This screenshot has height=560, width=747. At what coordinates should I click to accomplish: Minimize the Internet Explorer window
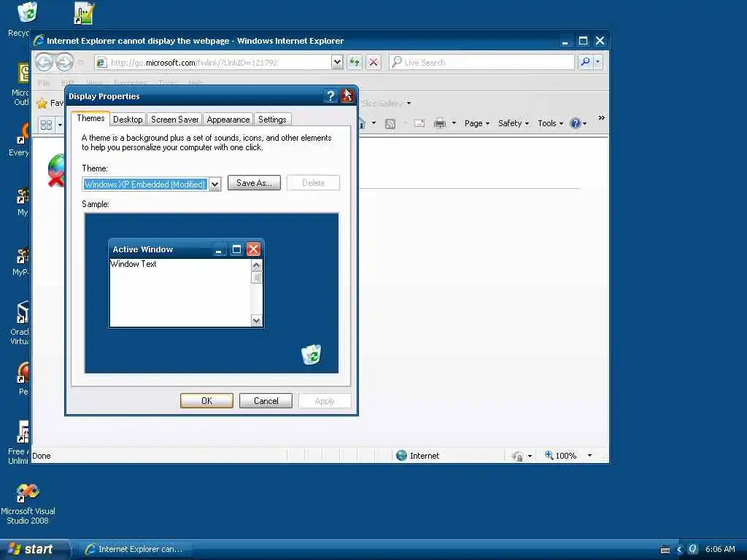(565, 41)
